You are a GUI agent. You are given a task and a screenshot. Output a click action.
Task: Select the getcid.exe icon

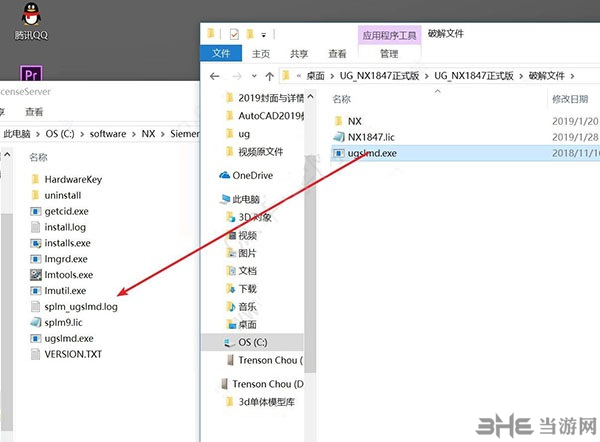point(35,211)
